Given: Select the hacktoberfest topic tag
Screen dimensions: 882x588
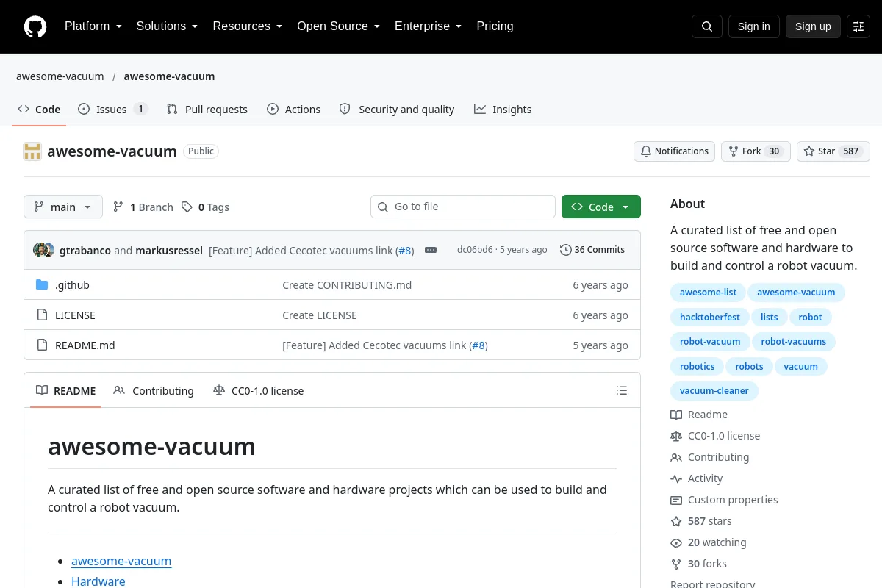Looking at the screenshot, I should [x=709, y=318].
